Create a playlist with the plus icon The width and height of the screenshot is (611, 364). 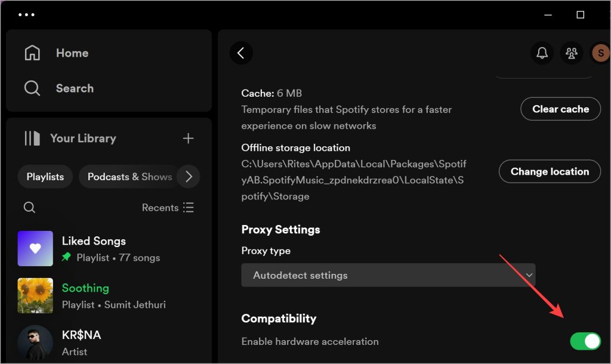(x=188, y=138)
